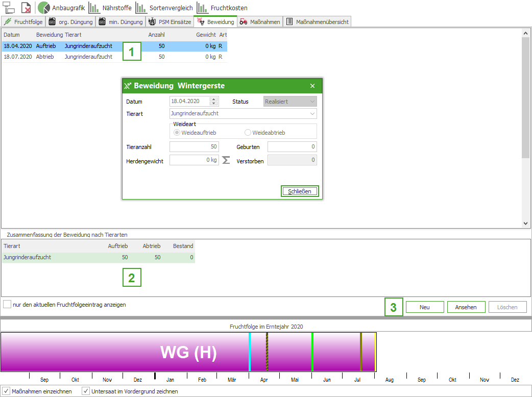The image size is (532, 397).
Task: Click the sum icon next to Herdengewicht
Action: [x=226, y=160]
